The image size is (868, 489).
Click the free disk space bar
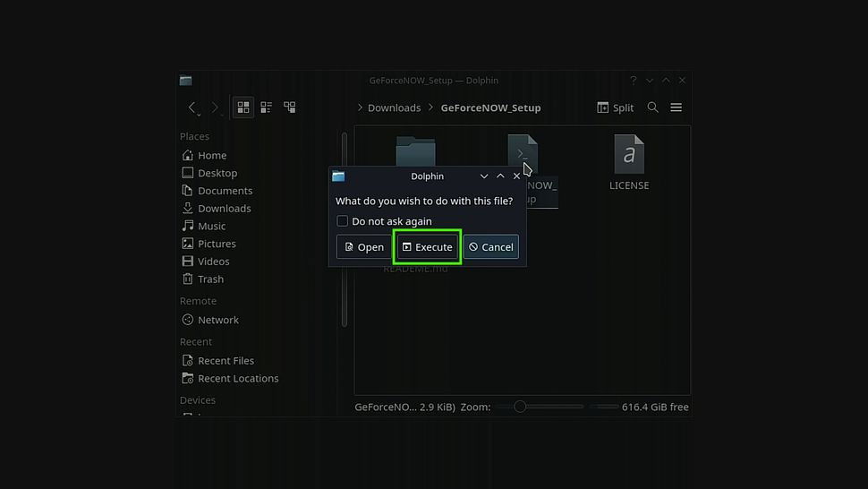coord(603,407)
